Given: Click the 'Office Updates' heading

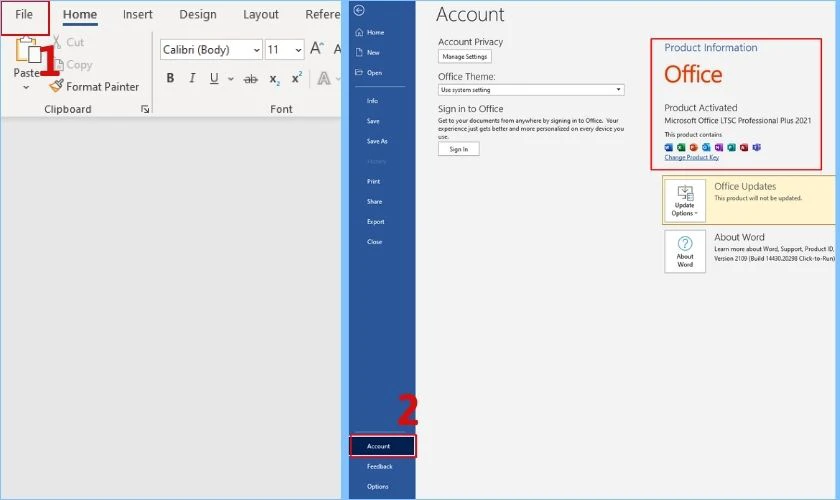Looking at the screenshot, I should (x=745, y=186).
